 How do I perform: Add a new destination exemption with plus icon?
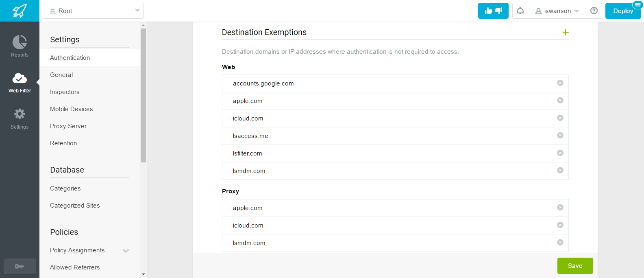click(565, 33)
